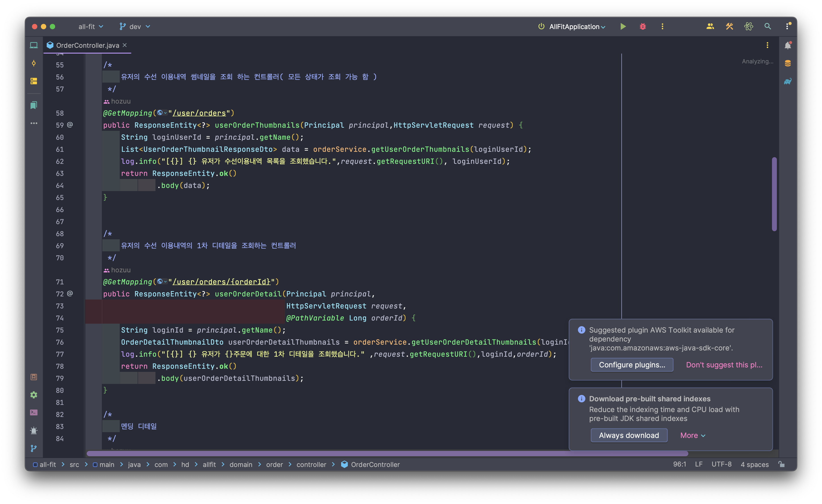Open the Terminal tool window icon
Viewport: 822px width, 504px height.
point(34,412)
